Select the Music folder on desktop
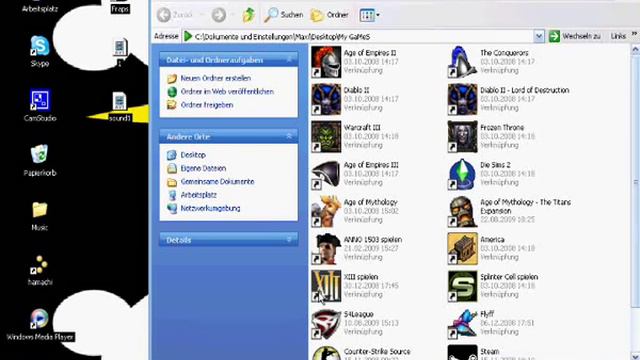The height and width of the screenshot is (360, 640). [x=40, y=210]
